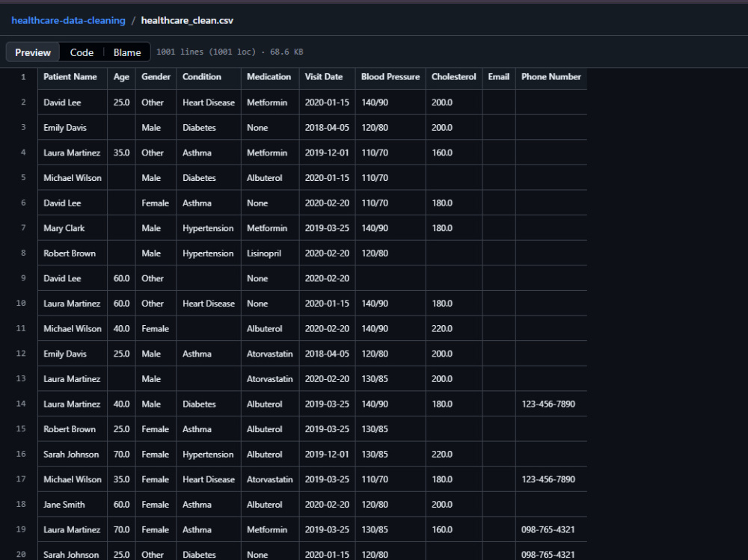Click 'Diabetes' in row 14
The height and width of the screenshot is (560, 748).
click(x=199, y=404)
